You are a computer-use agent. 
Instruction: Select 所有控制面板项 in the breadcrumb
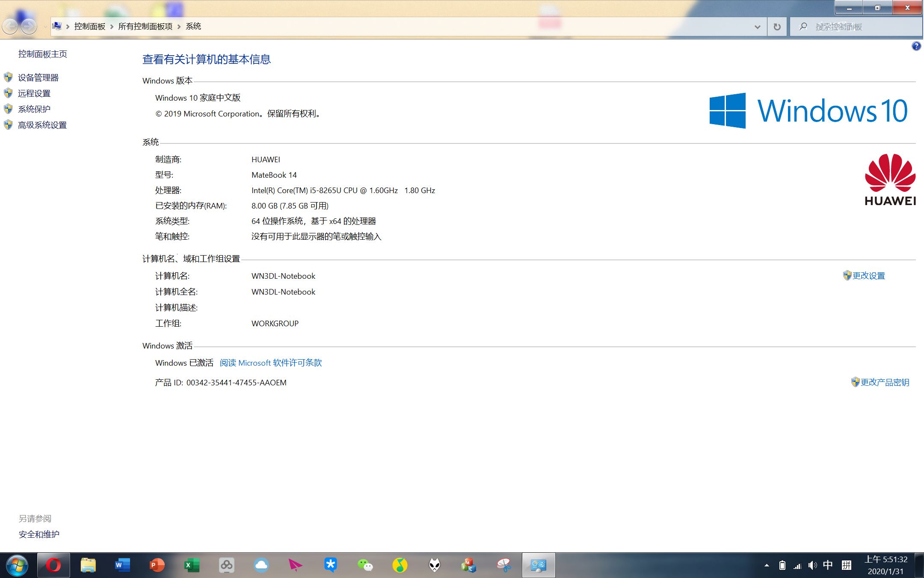[x=145, y=27]
